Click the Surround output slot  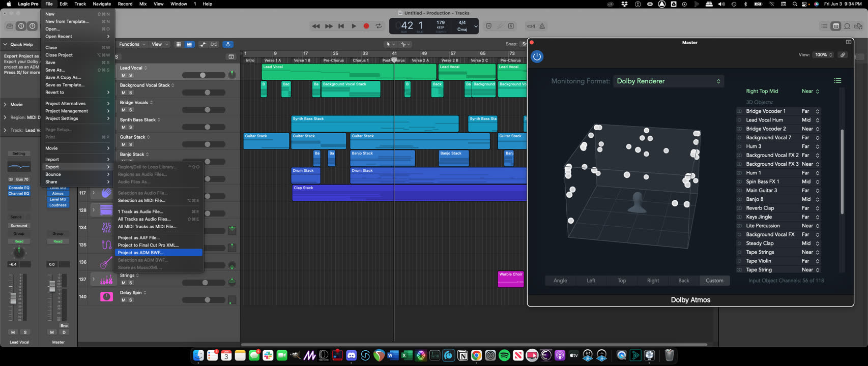point(19,226)
